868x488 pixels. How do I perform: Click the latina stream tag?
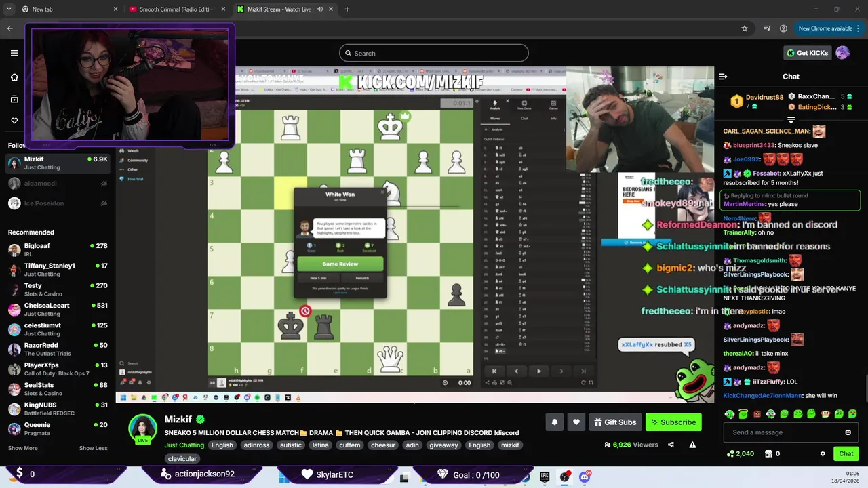coord(320,445)
